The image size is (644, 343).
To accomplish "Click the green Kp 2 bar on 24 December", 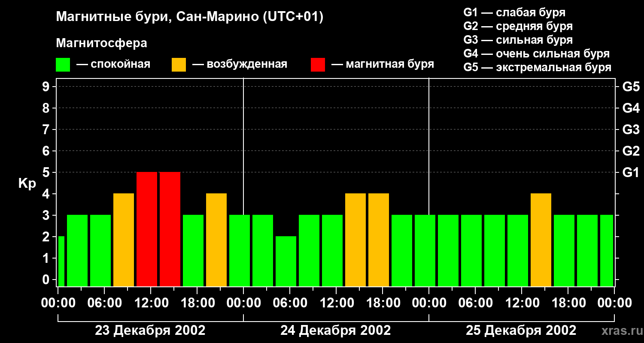I will [x=286, y=261].
